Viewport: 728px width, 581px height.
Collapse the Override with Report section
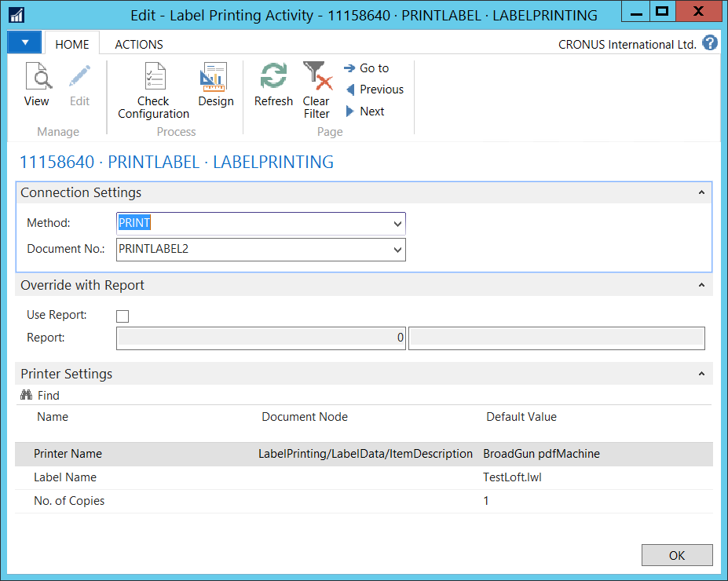(701, 285)
